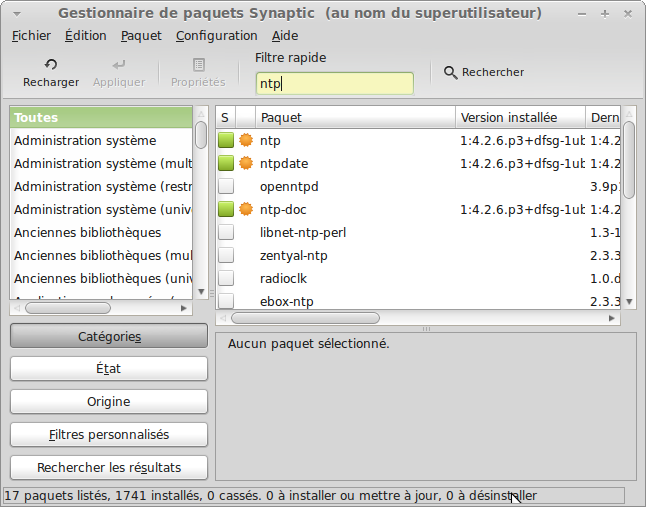
Task: Select Administration système (mult category
Action: (x=101, y=164)
